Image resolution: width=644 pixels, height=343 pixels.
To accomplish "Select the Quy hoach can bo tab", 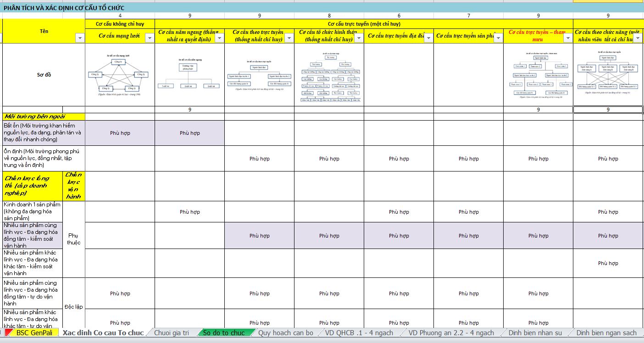I will (x=285, y=333).
